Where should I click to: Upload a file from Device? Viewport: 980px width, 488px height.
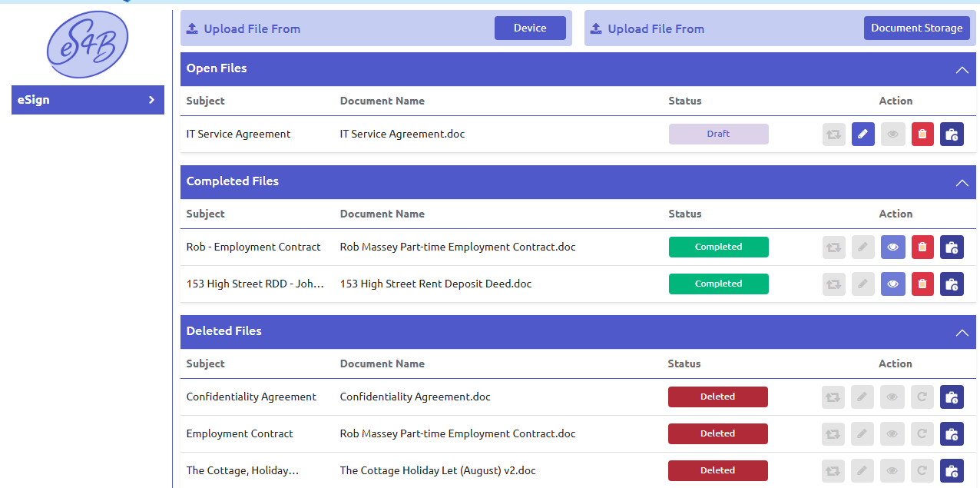click(530, 27)
